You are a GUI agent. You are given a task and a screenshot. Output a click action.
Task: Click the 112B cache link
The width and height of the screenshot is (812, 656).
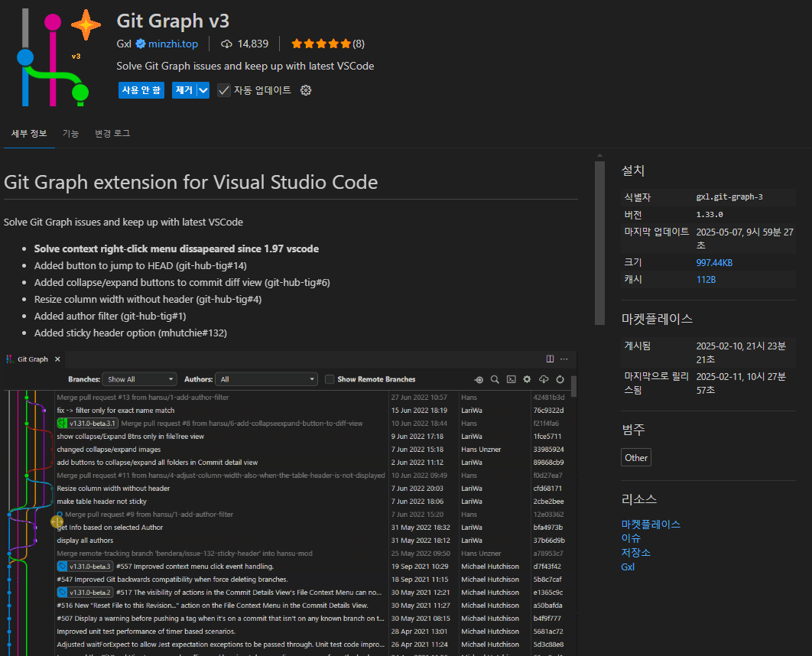pyautogui.click(x=706, y=280)
